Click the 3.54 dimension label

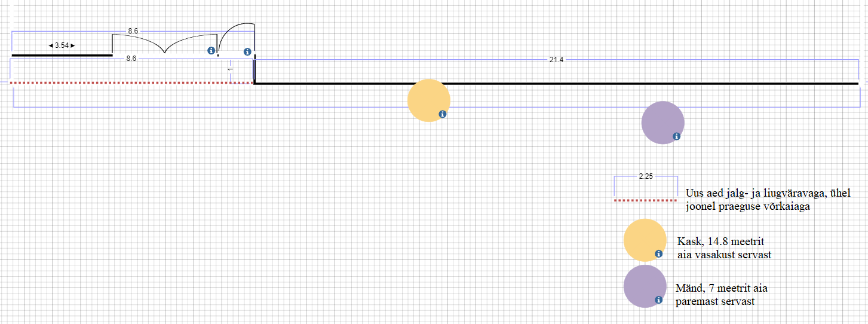(x=62, y=45)
